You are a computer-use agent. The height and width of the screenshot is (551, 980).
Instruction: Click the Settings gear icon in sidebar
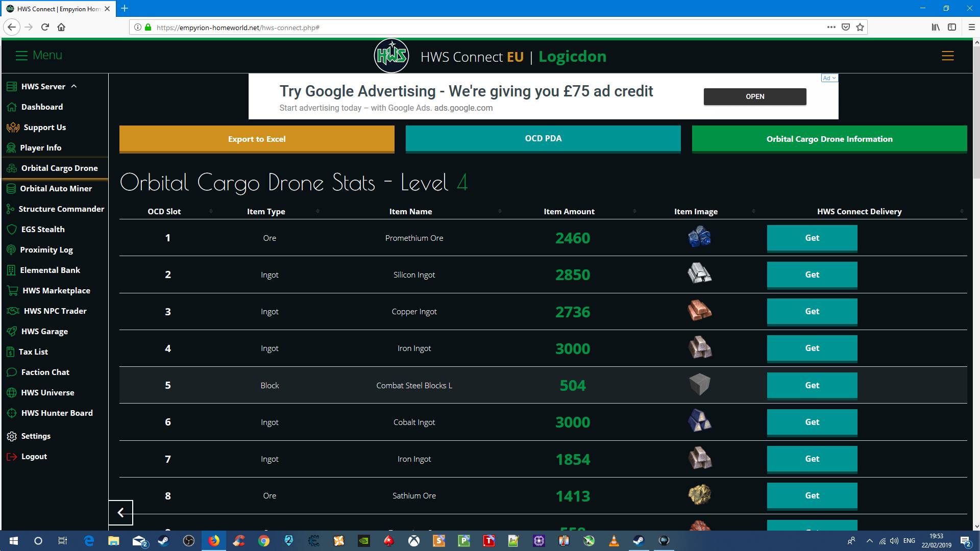pyautogui.click(x=12, y=436)
